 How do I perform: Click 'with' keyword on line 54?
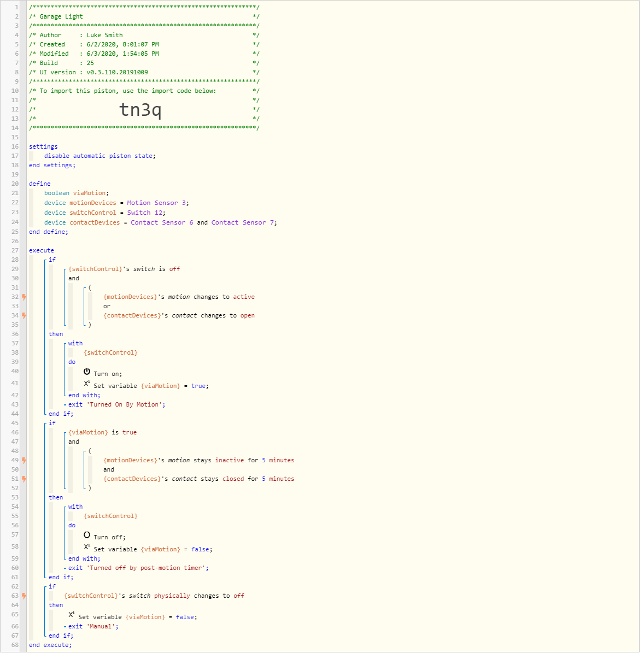point(75,507)
